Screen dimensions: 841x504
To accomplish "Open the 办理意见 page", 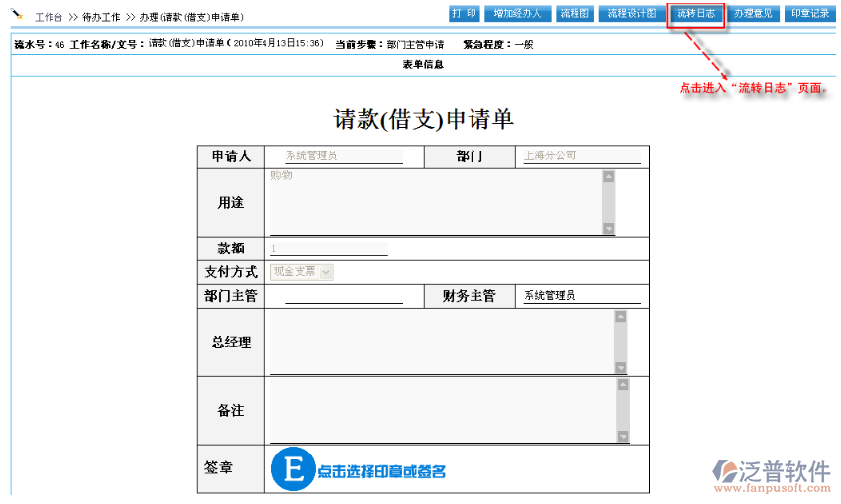I will (753, 14).
